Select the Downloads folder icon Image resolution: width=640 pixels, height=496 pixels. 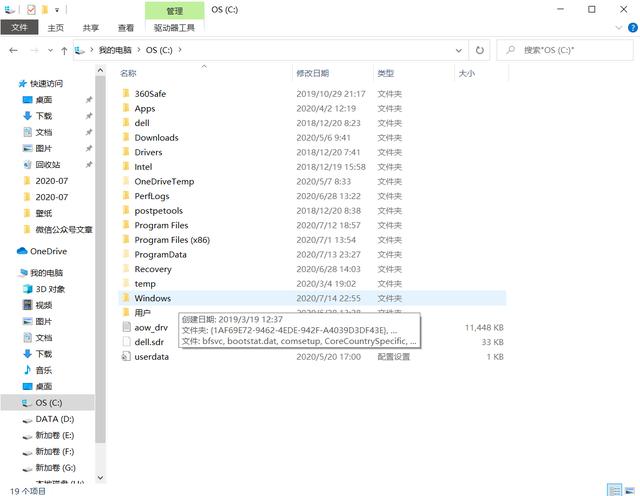pyautogui.click(x=126, y=138)
